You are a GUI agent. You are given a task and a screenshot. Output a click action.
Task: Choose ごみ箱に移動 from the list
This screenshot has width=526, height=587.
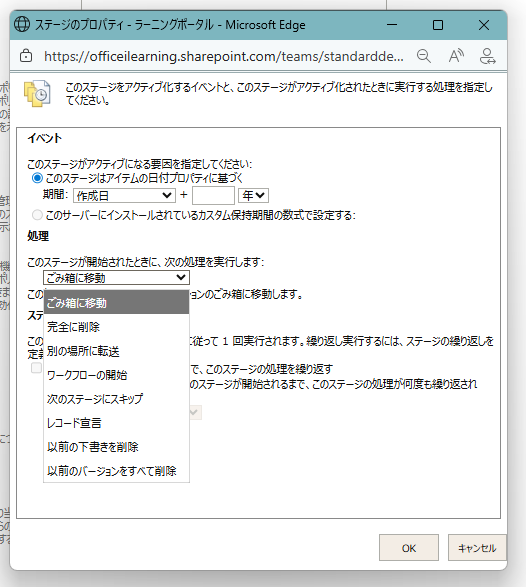click(x=116, y=302)
